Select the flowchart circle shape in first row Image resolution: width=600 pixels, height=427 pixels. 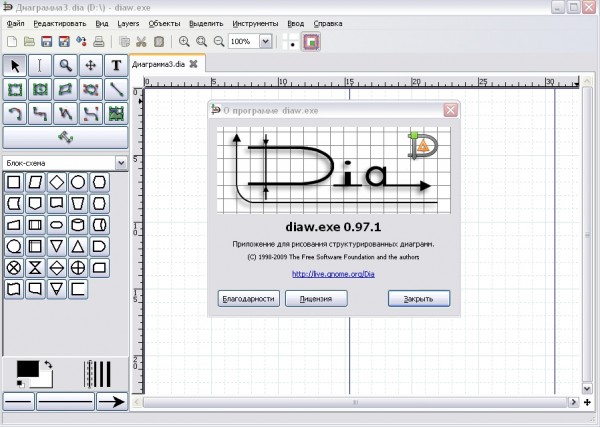point(78,182)
